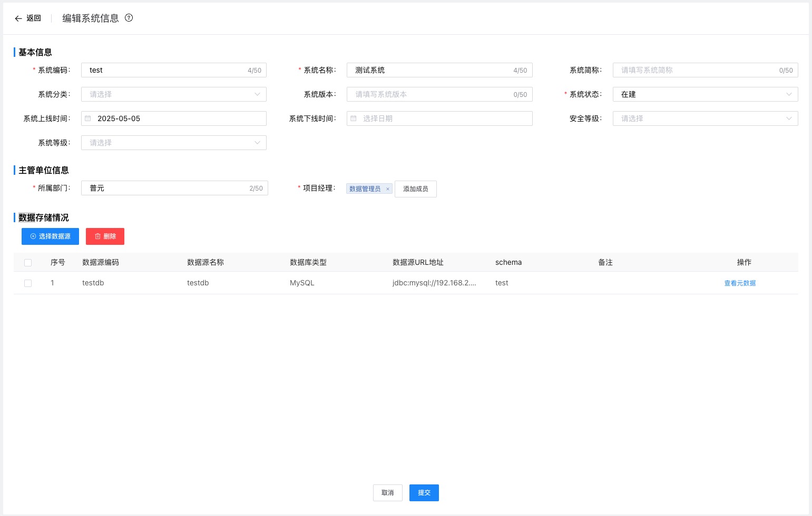Click the back arrow to return
Image resolution: width=812 pixels, height=516 pixels.
coord(18,18)
